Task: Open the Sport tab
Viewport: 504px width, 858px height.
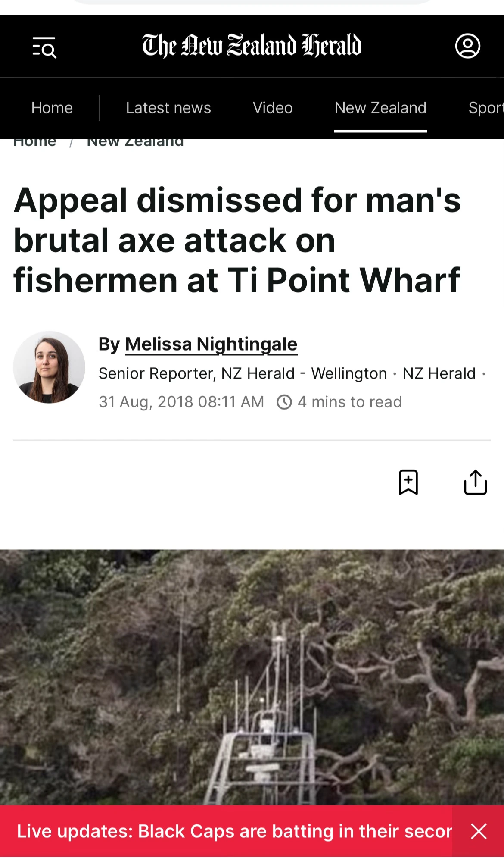Action: coord(486,108)
